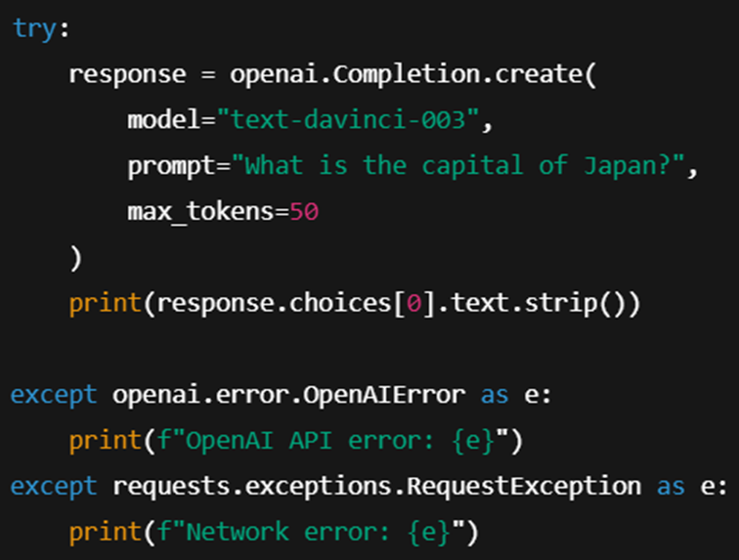Click the model parameter name
The image size is (739, 560).
[x=163, y=119]
